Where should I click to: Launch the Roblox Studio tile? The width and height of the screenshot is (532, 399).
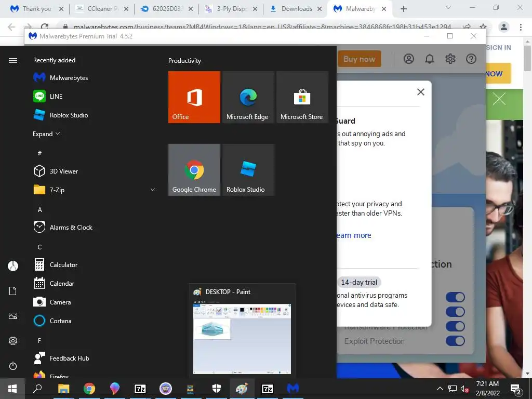pyautogui.click(x=248, y=170)
